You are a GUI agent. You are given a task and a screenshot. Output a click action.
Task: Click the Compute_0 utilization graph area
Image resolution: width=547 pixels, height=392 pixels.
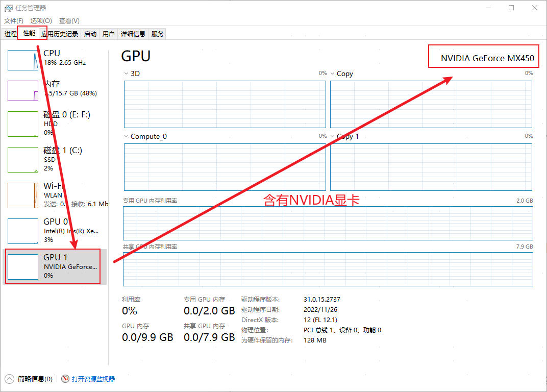[225, 167]
